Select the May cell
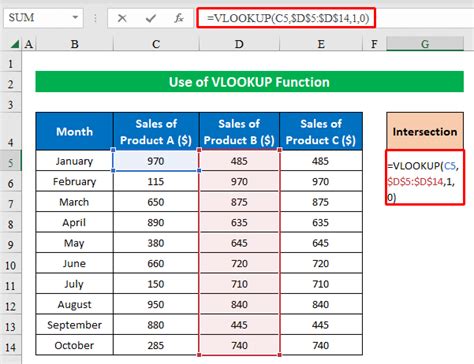 click(74, 243)
